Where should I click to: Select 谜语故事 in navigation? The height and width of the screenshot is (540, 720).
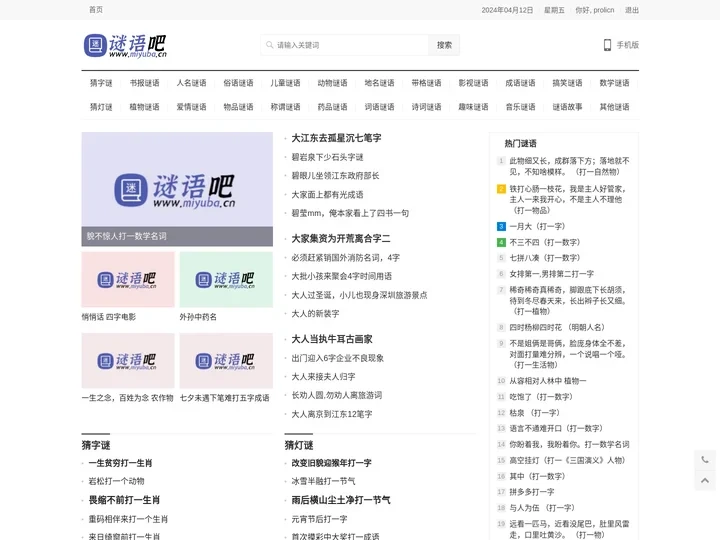pos(567,107)
